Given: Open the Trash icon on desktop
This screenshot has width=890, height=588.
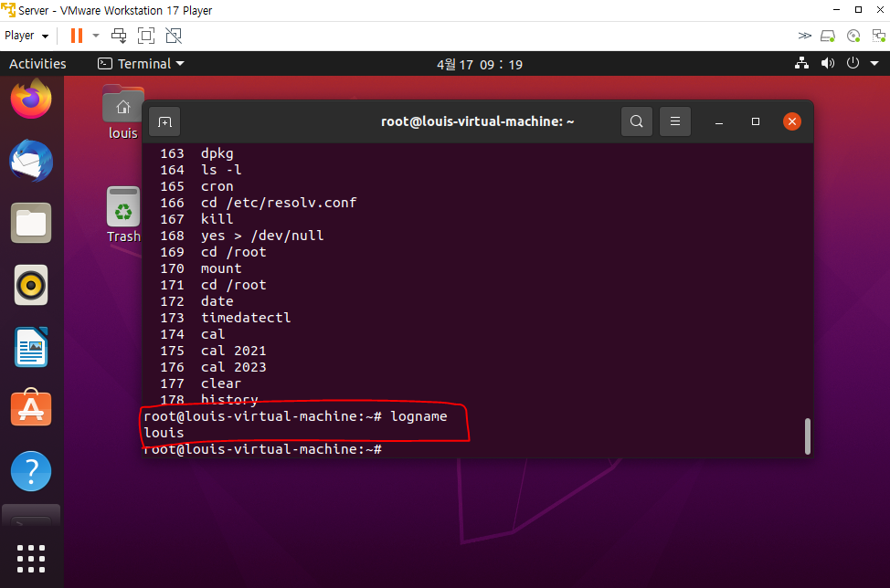Looking at the screenshot, I should point(123,215).
